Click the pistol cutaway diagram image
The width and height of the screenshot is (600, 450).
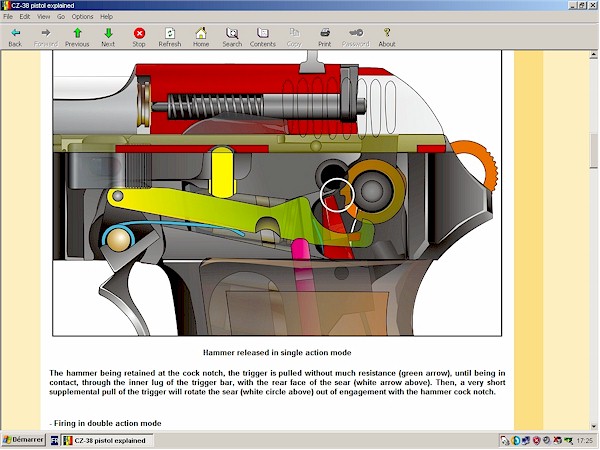277,193
